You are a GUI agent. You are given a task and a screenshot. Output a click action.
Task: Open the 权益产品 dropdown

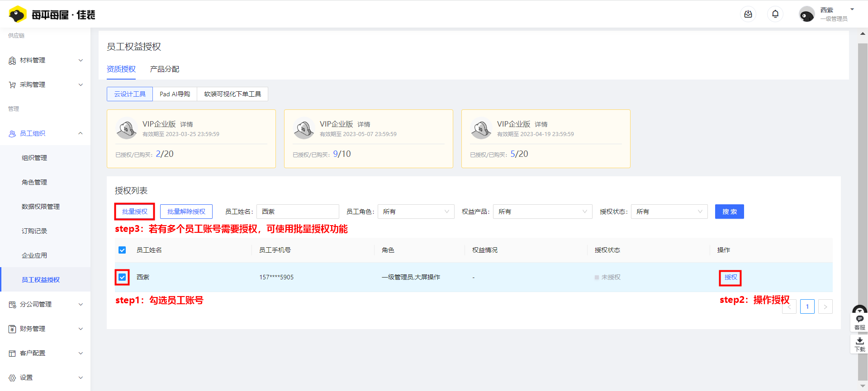542,212
